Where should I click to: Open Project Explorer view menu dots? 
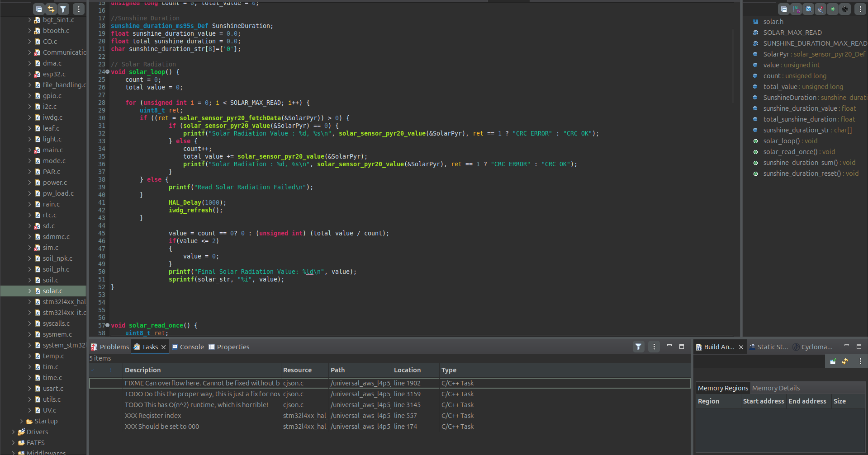click(x=79, y=9)
